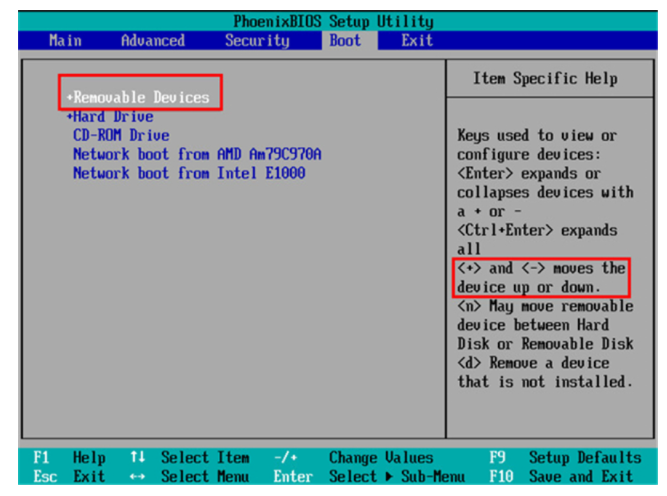
Task: Click the -/+ Change Values hint
Action: coord(353,458)
